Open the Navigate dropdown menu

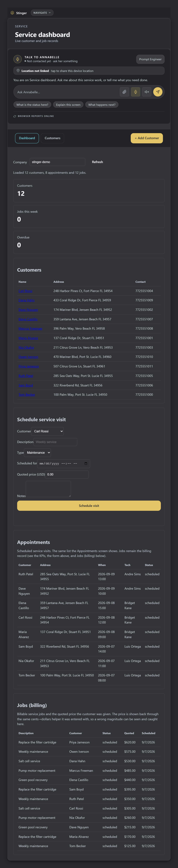pyautogui.click(x=42, y=13)
